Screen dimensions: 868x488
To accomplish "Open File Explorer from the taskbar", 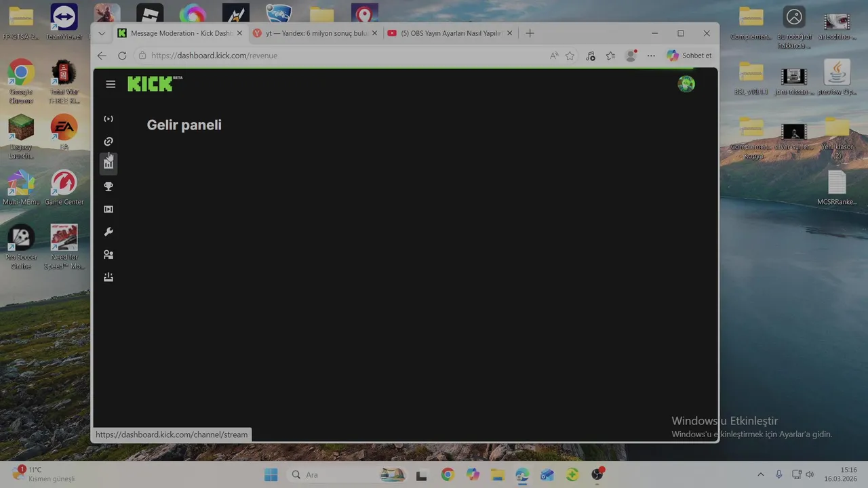I will pos(498,474).
